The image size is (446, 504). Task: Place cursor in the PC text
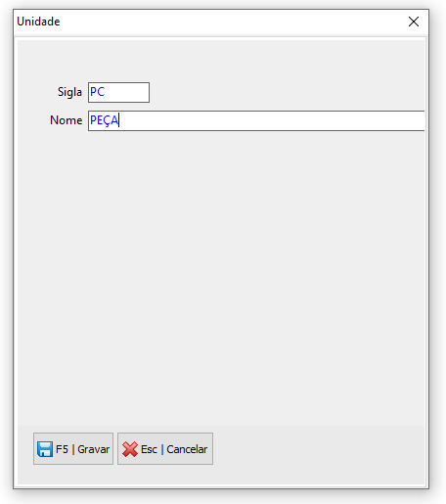tap(97, 92)
